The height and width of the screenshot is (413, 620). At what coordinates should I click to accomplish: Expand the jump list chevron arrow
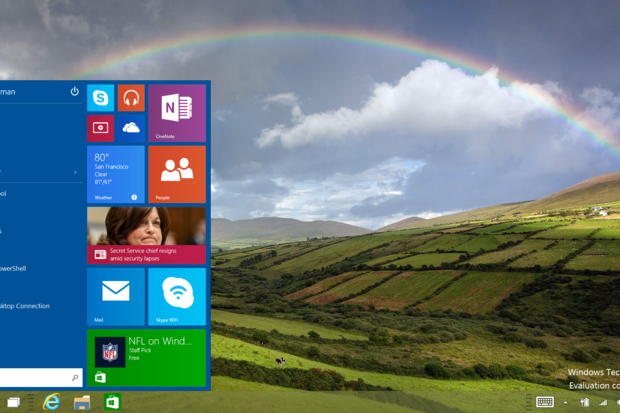[75, 172]
